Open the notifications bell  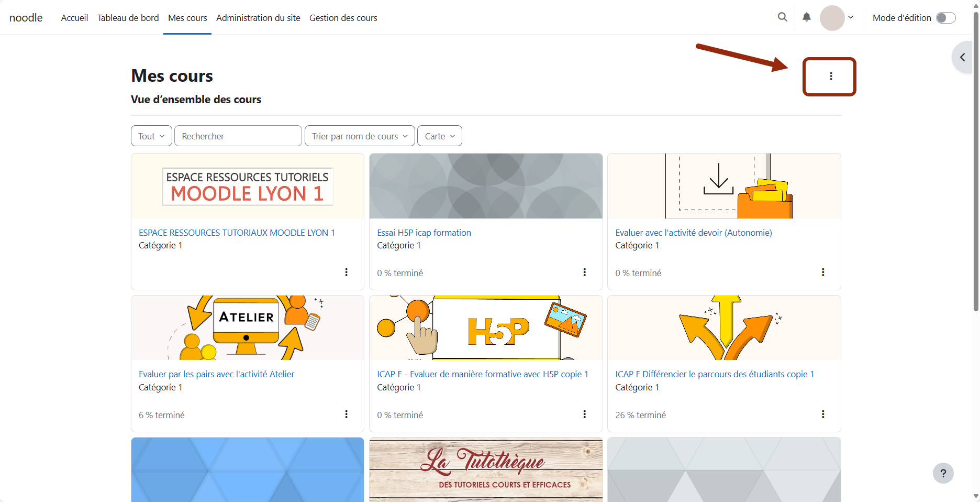point(806,17)
